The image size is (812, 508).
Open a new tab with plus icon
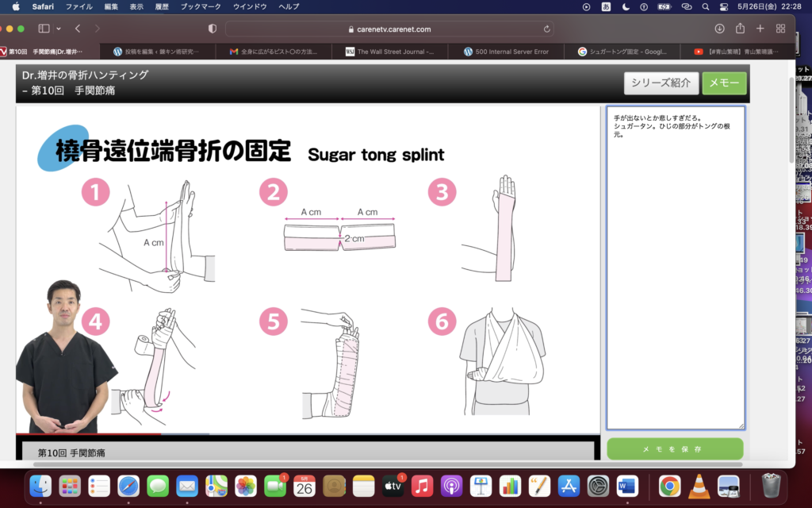click(x=760, y=29)
